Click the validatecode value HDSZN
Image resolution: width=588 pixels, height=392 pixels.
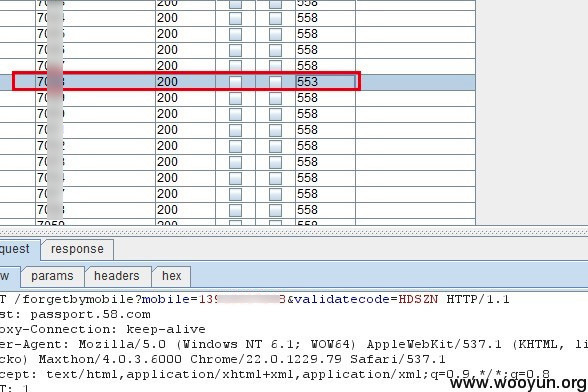pyautogui.click(x=418, y=299)
